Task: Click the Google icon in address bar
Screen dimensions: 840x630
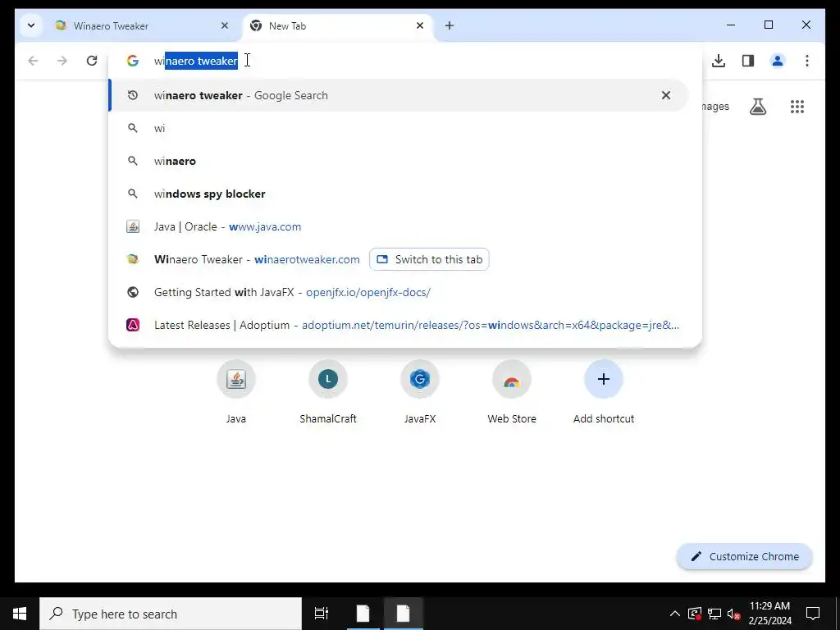Action: click(132, 61)
